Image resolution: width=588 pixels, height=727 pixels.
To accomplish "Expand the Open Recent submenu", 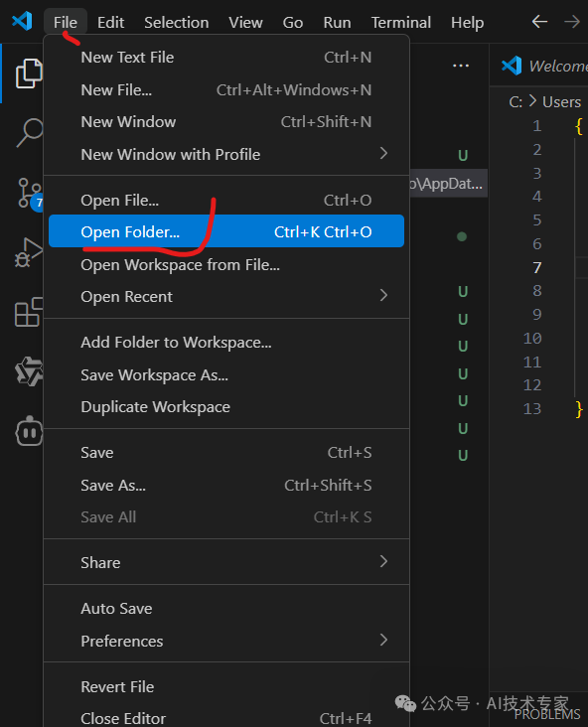I will [x=226, y=296].
